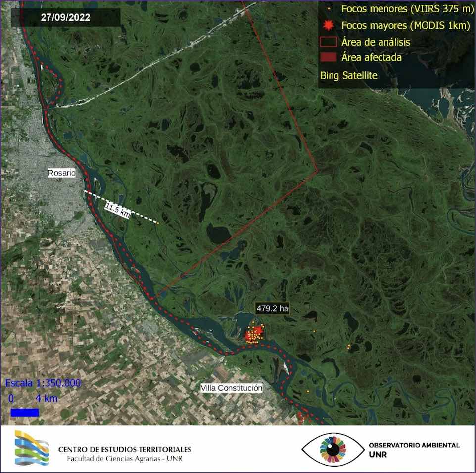The width and height of the screenshot is (476, 473).
Task: Click the Focos mayores (MODIS 1km) legend text
Action: pyautogui.click(x=406, y=26)
